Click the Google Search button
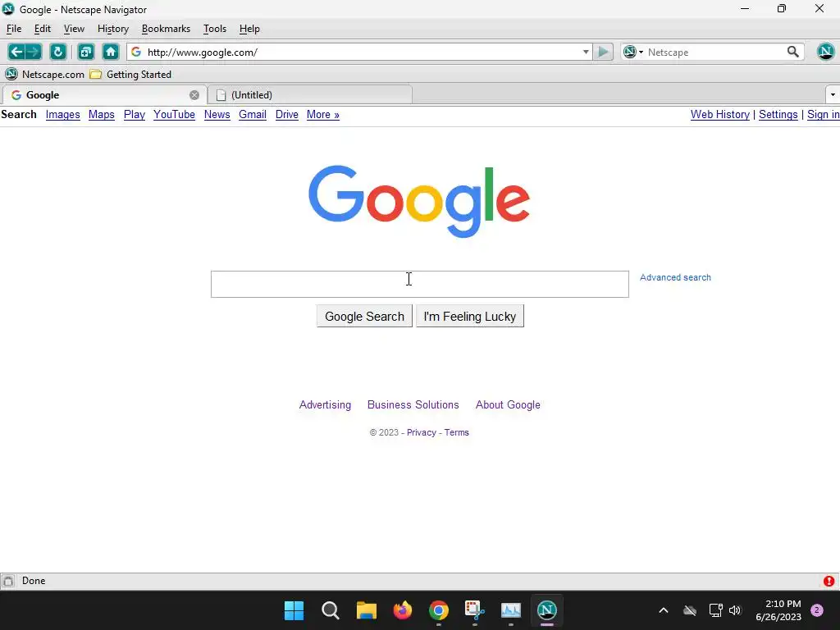 (x=364, y=316)
